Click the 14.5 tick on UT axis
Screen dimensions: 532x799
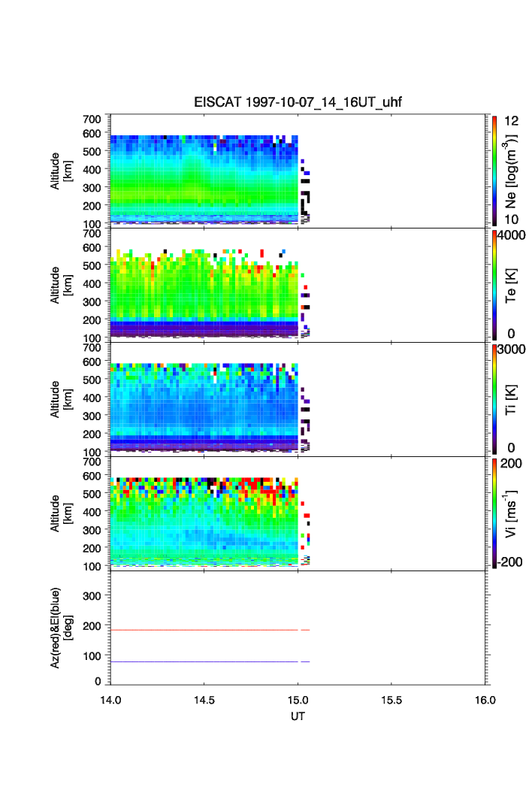click(204, 700)
